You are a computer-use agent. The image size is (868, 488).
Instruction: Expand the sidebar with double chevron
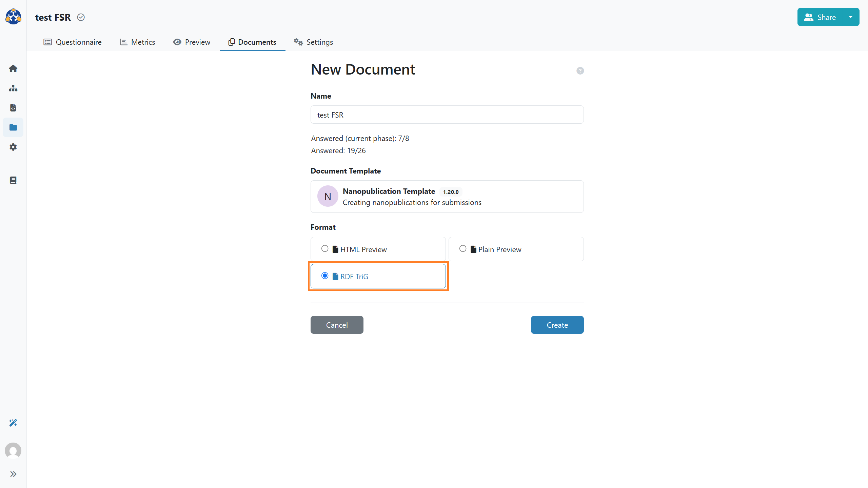click(x=13, y=474)
